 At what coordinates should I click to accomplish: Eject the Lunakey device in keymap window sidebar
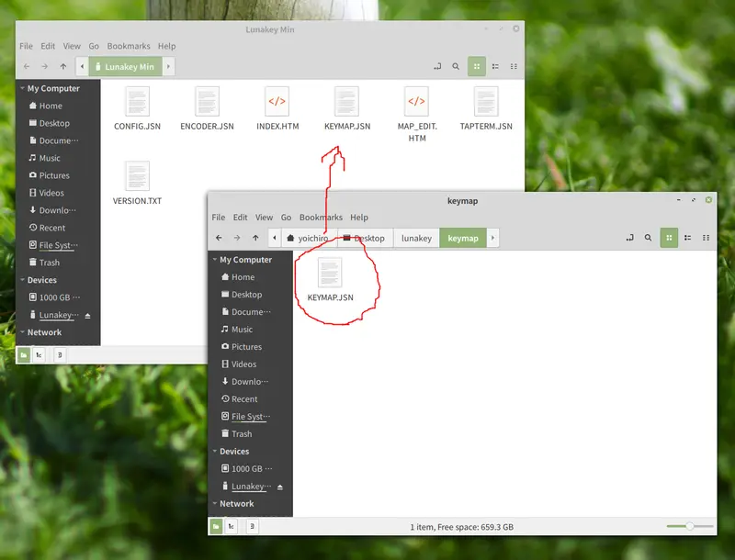pos(280,487)
